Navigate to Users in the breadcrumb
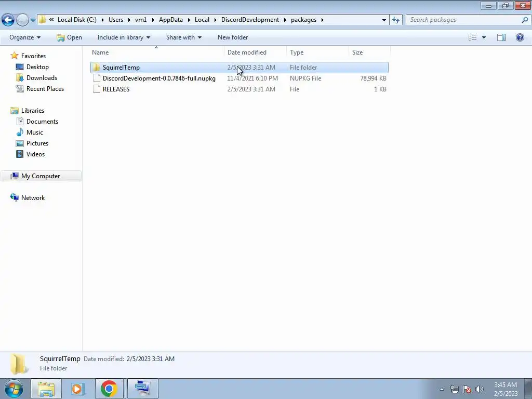 (116, 20)
